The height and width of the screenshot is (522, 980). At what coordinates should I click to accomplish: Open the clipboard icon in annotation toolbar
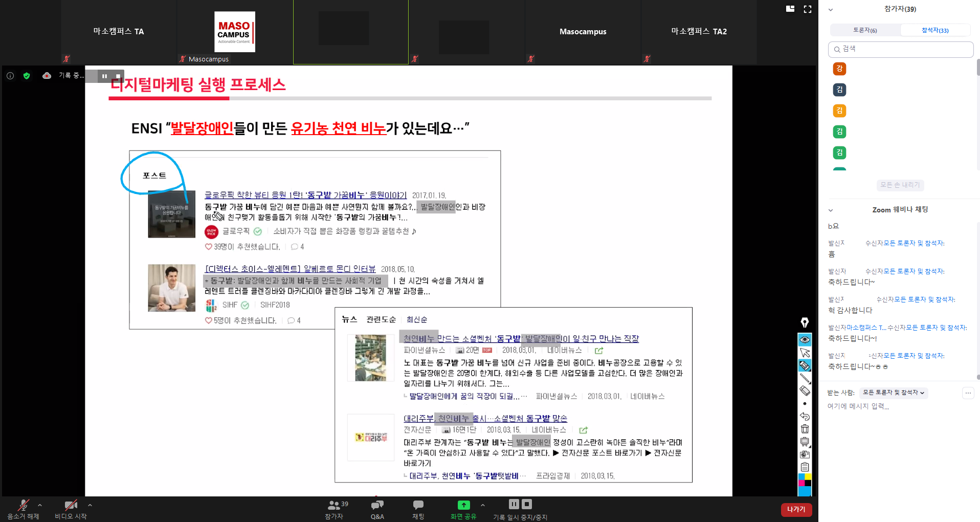[805, 467]
